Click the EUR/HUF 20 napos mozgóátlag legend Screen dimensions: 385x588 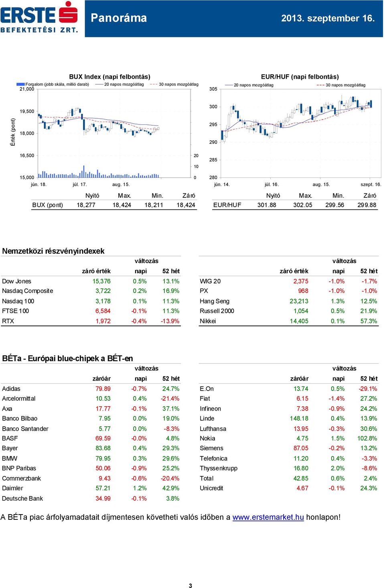pos(249,85)
